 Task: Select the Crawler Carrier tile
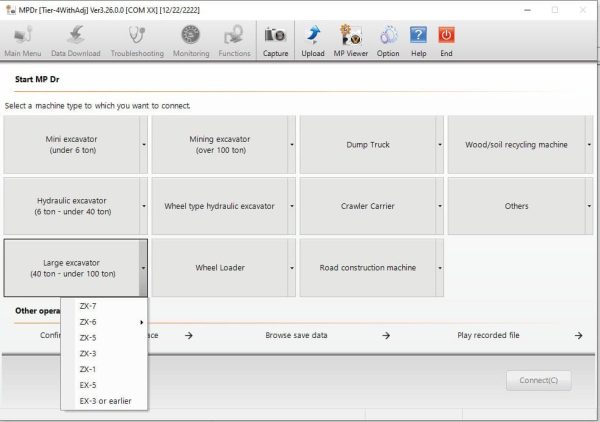click(x=368, y=206)
